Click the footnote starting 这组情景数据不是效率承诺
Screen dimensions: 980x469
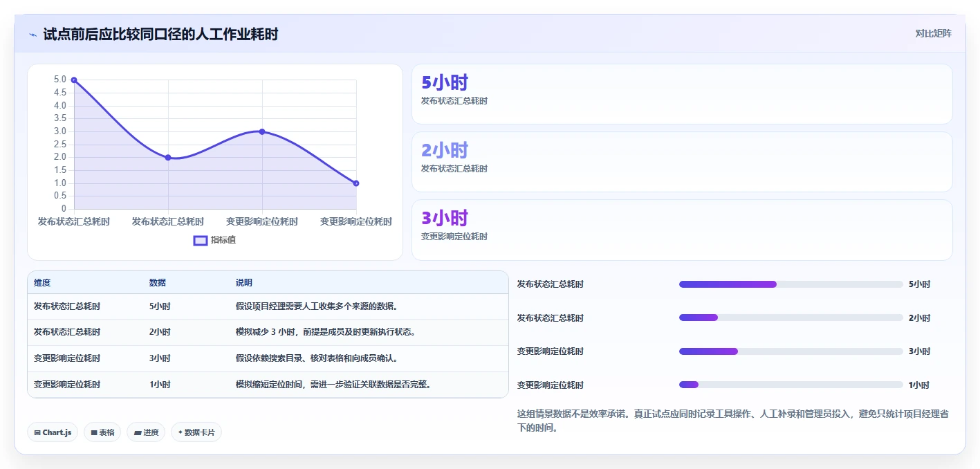[733, 421]
